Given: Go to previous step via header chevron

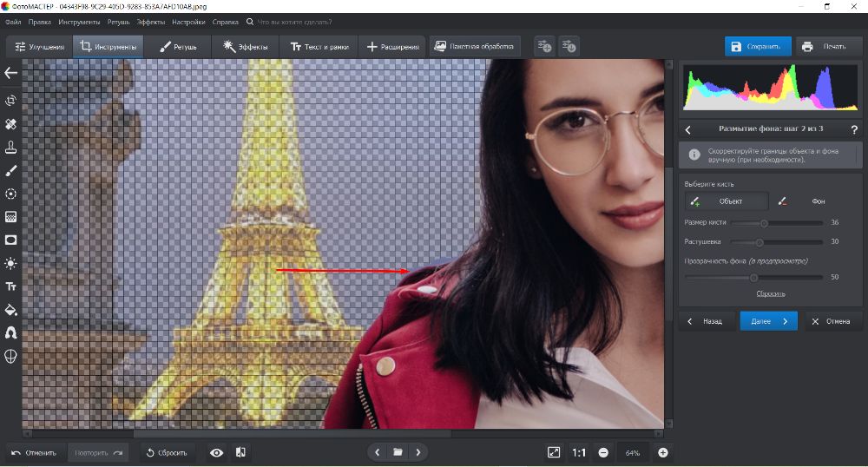Looking at the screenshot, I should click(688, 128).
